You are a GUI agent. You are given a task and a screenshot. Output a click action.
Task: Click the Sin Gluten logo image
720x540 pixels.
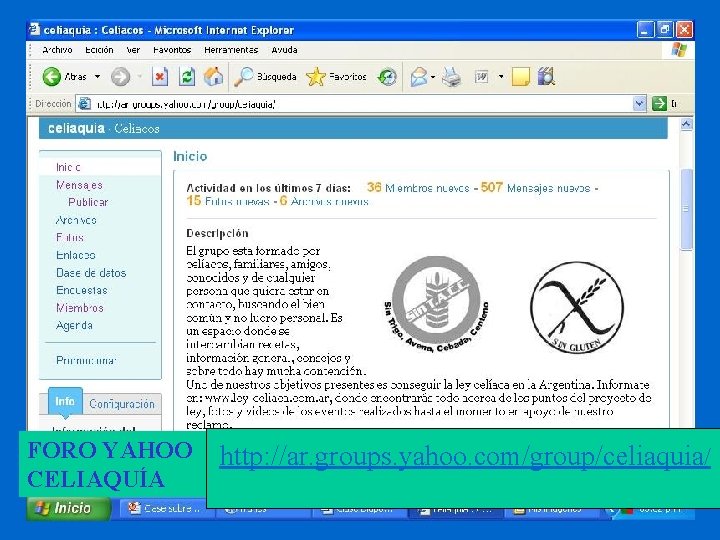pos(577,307)
